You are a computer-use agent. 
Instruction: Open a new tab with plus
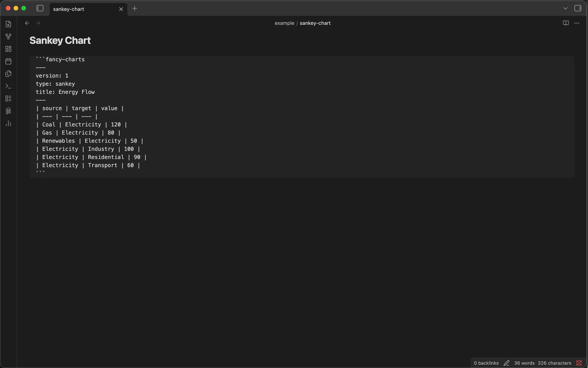(x=134, y=9)
